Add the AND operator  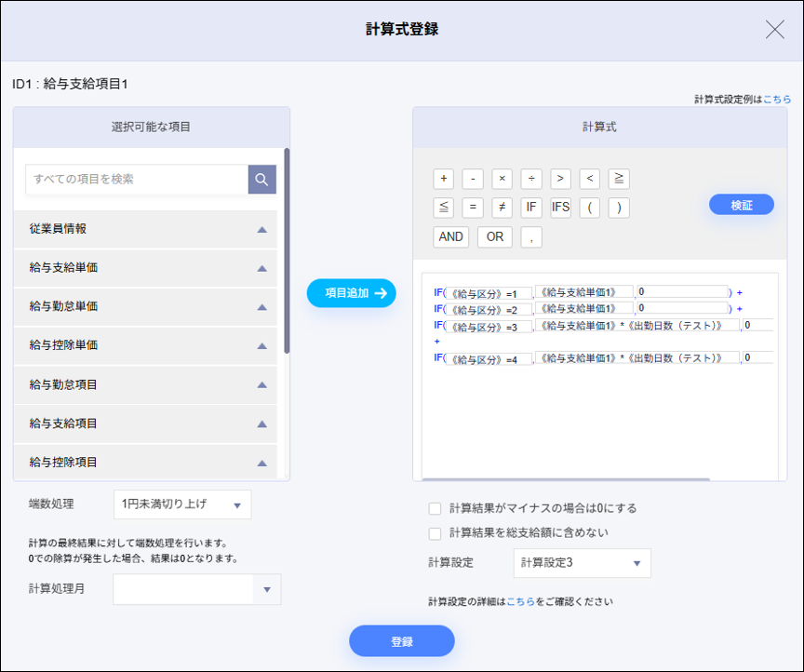click(x=450, y=236)
